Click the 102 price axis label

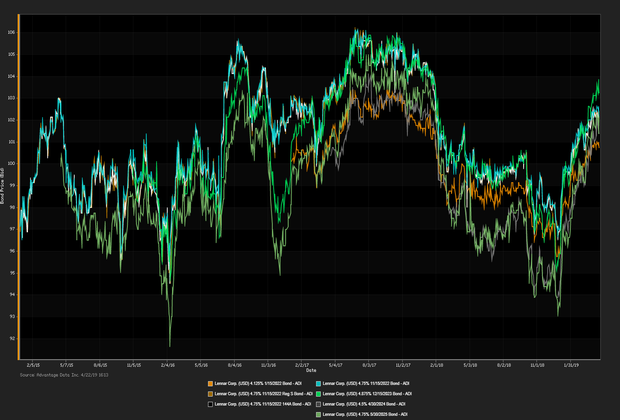click(x=11, y=120)
